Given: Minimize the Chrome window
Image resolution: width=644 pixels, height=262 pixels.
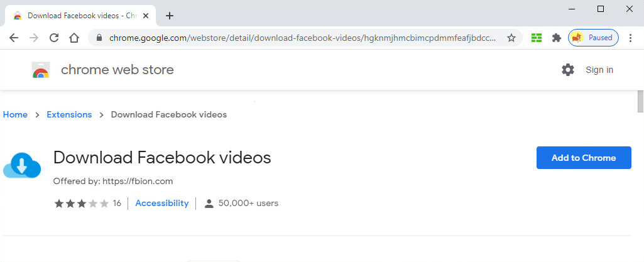Looking at the screenshot, I should coord(571,9).
